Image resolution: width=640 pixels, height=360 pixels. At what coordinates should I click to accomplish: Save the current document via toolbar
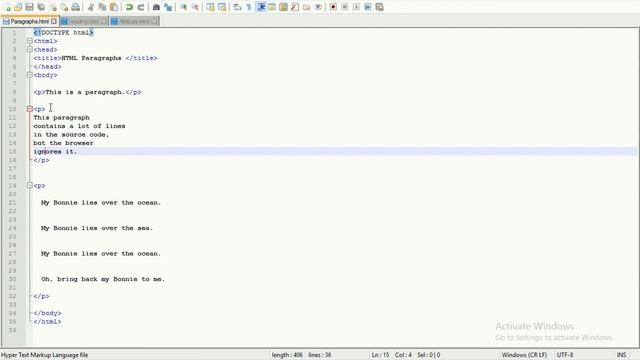pos(29,7)
